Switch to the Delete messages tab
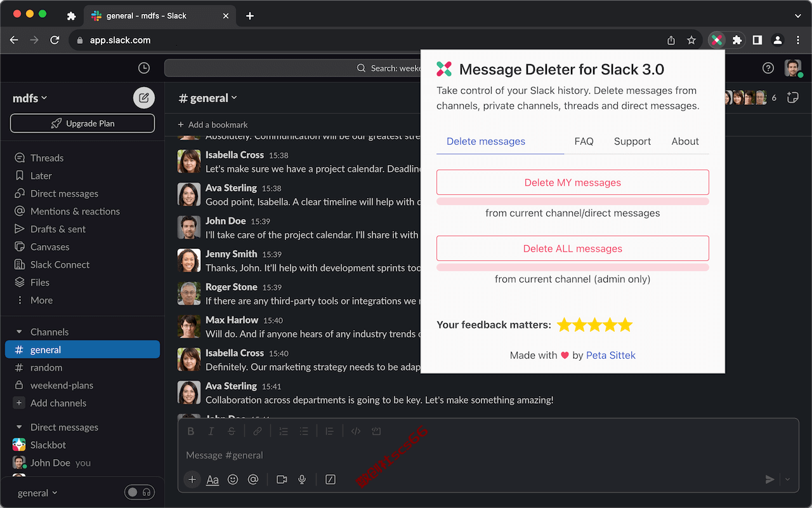 pyautogui.click(x=486, y=141)
